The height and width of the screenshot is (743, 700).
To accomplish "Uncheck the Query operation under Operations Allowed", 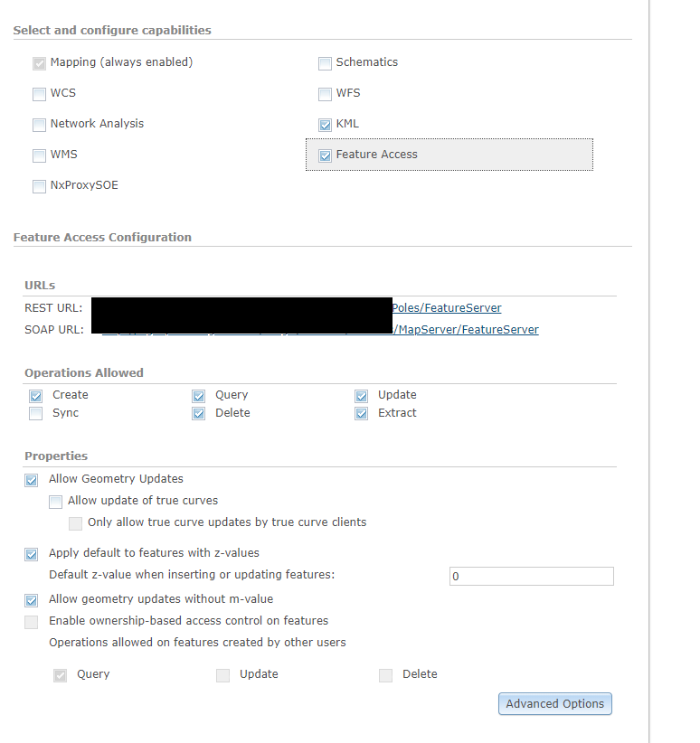I will (x=198, y=396).
